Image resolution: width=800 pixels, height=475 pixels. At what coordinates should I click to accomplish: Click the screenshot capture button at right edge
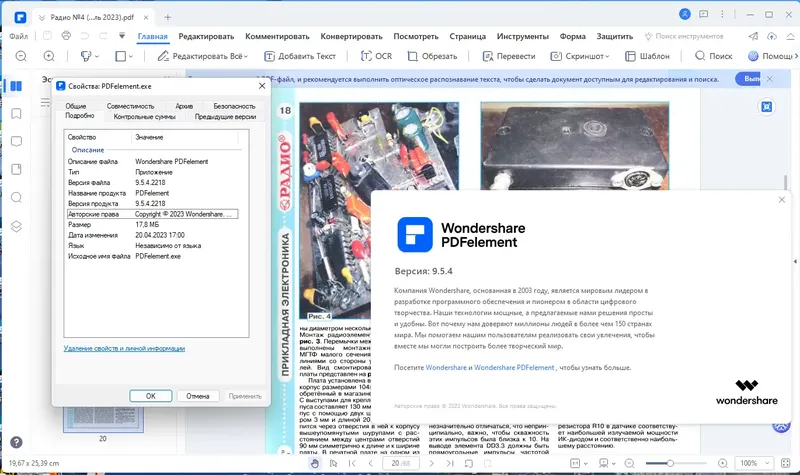pyautogui.click(x=766, y=107)
